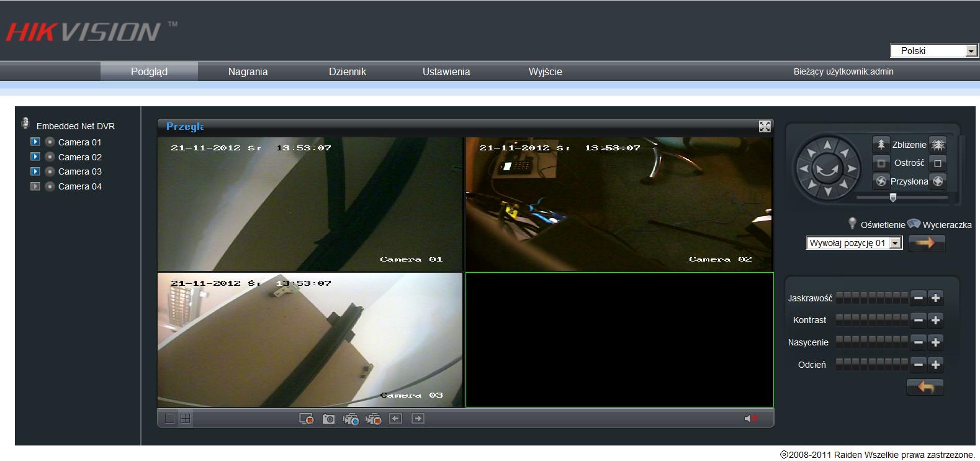Select the Camera 03 video window
Image resolution: width=980 pixels, height=461 pixels.
310,340
